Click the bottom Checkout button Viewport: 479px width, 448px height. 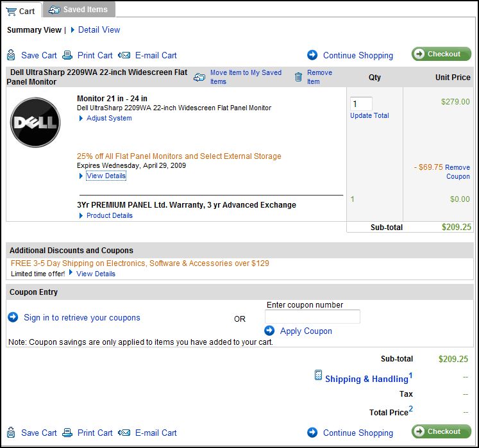[441, 431]
